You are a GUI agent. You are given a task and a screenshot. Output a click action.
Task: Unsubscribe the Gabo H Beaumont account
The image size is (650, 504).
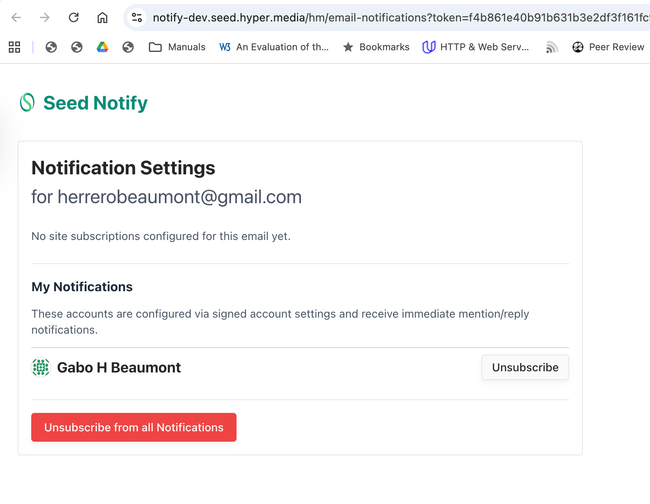point(525,368)
